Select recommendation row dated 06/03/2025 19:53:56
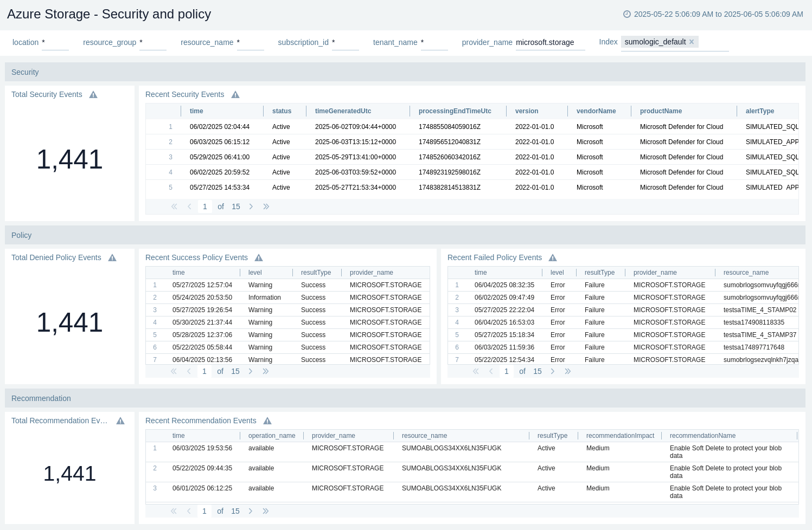812x530 pixels. [472, 452]
